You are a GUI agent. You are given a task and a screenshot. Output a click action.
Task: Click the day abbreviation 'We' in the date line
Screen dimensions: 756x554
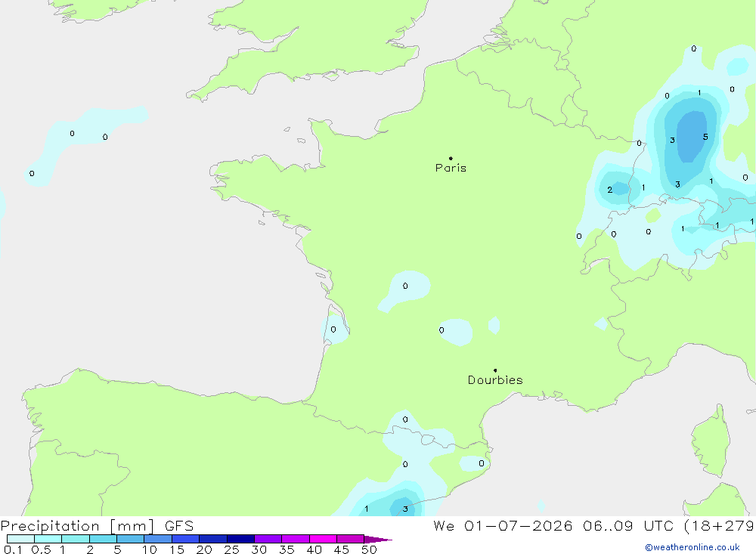[444, 525]
